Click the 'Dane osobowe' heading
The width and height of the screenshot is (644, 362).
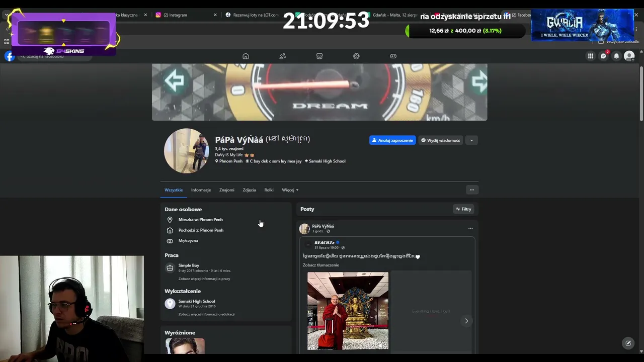pos(183,209)
